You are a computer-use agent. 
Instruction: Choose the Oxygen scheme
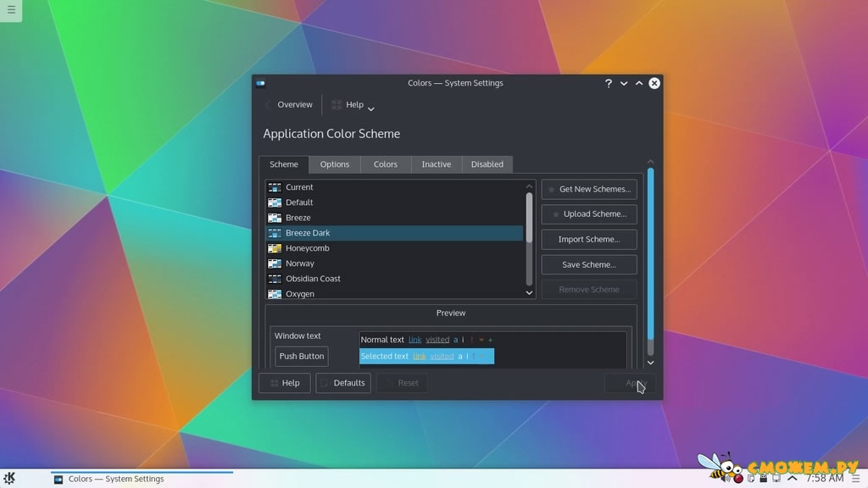click(x=394, y=293)
